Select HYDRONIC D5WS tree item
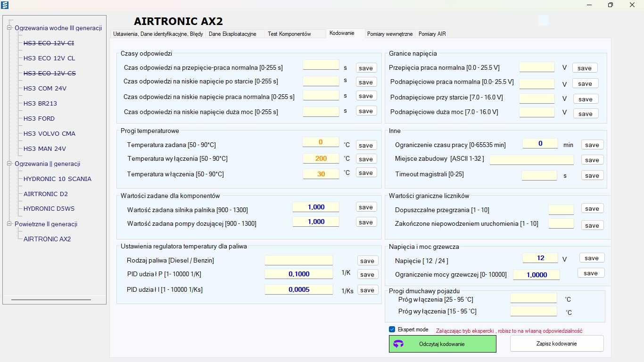Viewport: 644px width, 362px height. [49, 209]
